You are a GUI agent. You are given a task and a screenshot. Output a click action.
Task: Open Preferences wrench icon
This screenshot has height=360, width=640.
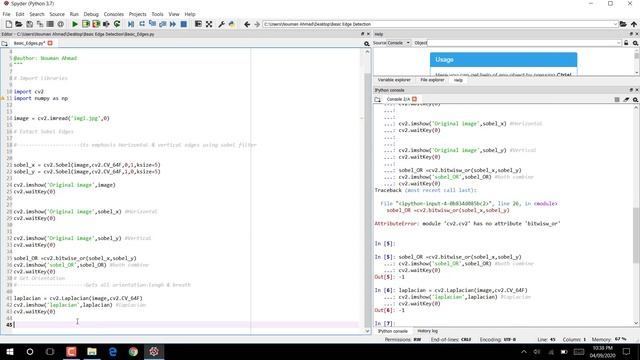[222, 24]
